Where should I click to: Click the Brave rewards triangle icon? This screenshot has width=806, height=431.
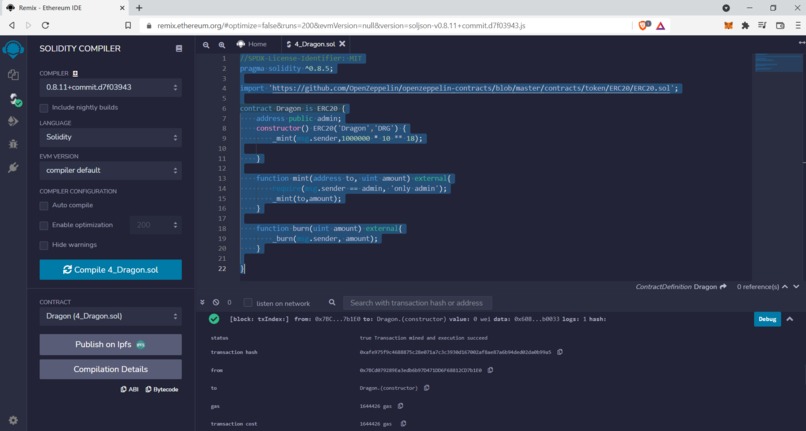click(661, 25)
